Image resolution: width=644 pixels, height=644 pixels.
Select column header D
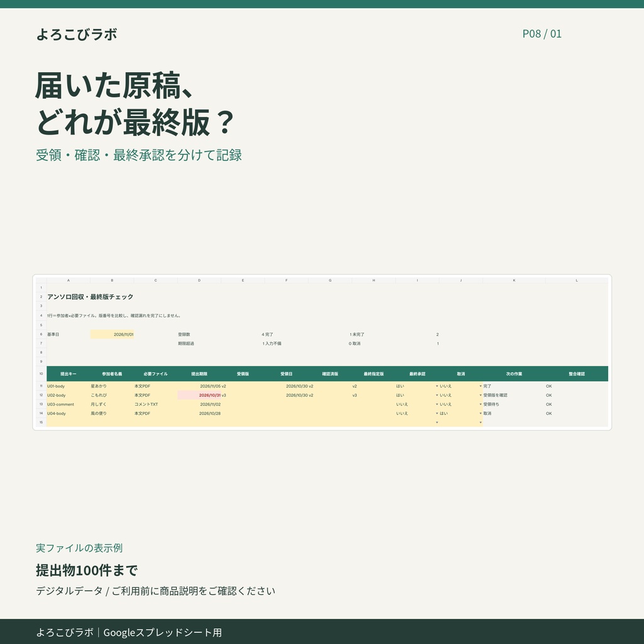tap(199, 280)
